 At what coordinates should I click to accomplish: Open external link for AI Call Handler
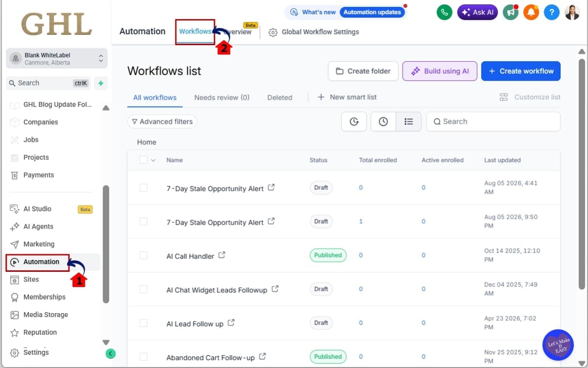(x=222, y=255)
